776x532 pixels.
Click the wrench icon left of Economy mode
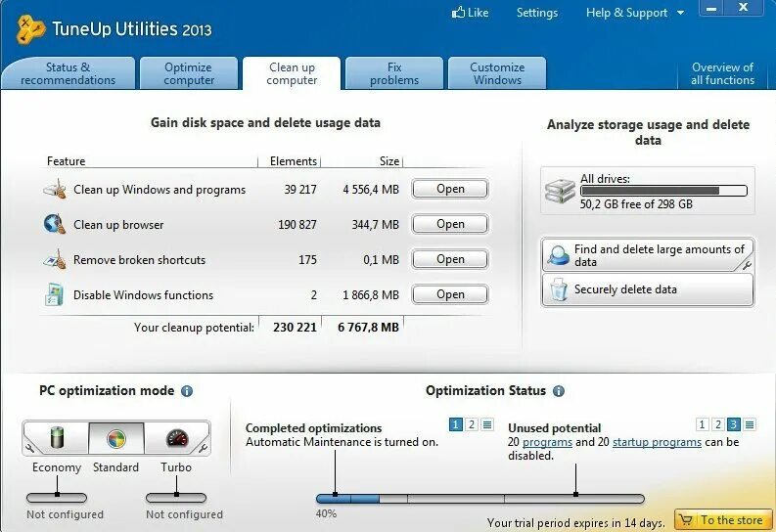[30, 448]
